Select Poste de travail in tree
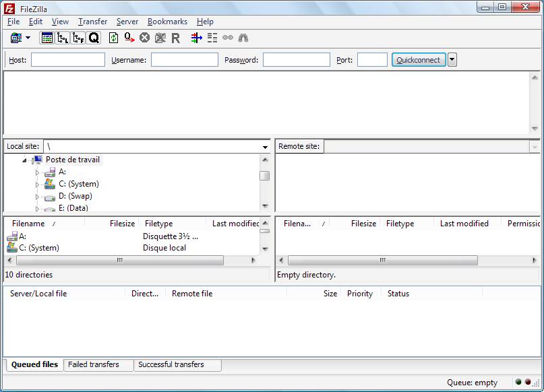This screenshot has width=544, height=392. tap(73, 160)
